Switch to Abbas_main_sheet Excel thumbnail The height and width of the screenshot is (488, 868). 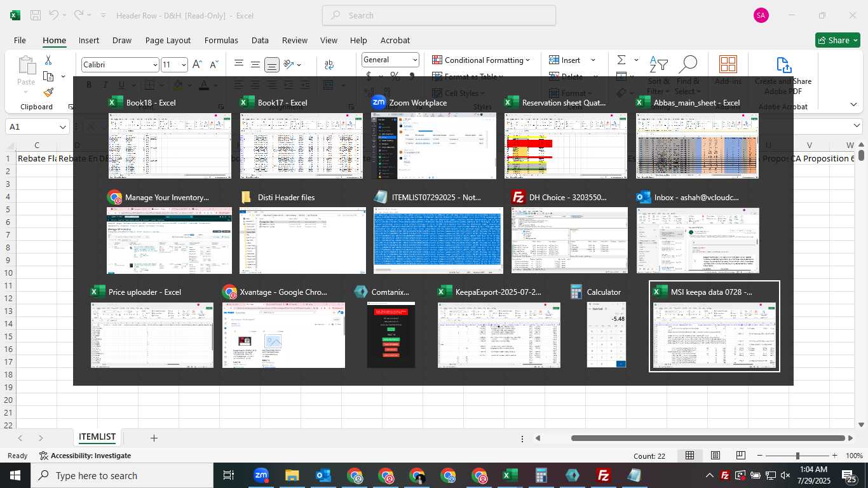[697, 146]
